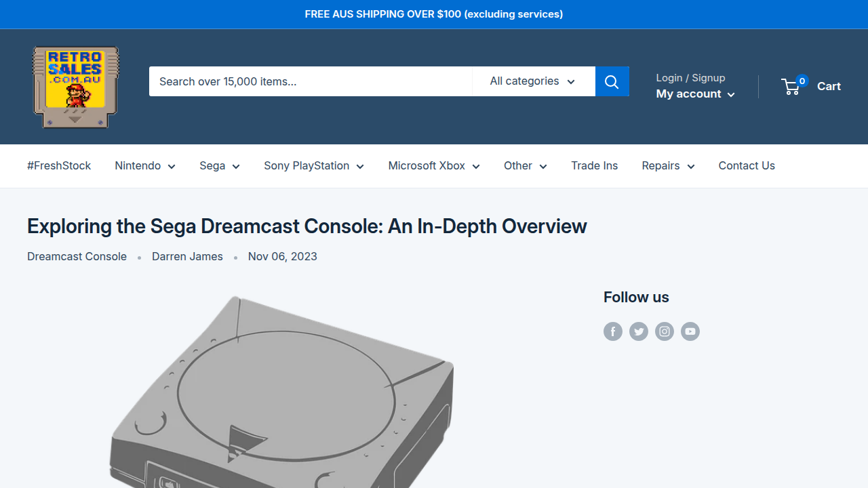868x488 pixels.
Task: Click the date Nov 06, 2023
Action: tap(283, 256)
